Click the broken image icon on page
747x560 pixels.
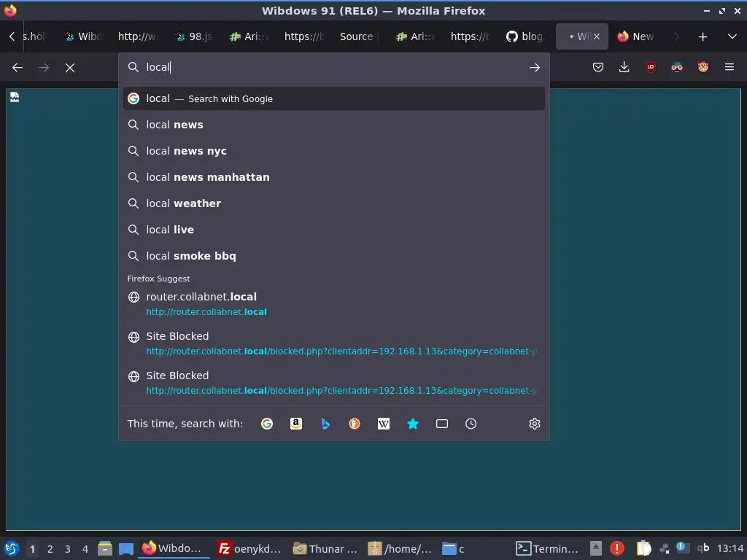pos(15,97)
